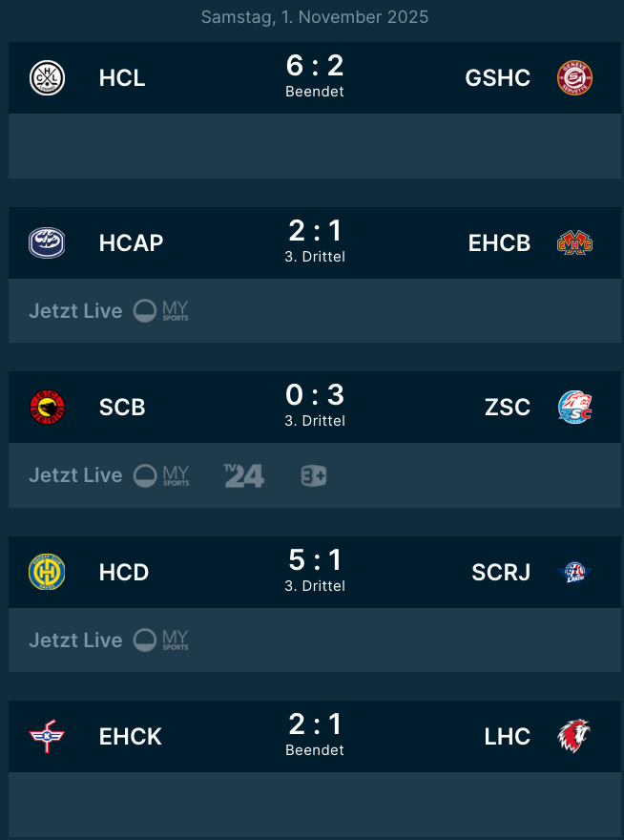Image resolution: width=624 pixels, height=840 pixels.
Task: Open TV24 broadcast for SCB game
Action: 243,475
